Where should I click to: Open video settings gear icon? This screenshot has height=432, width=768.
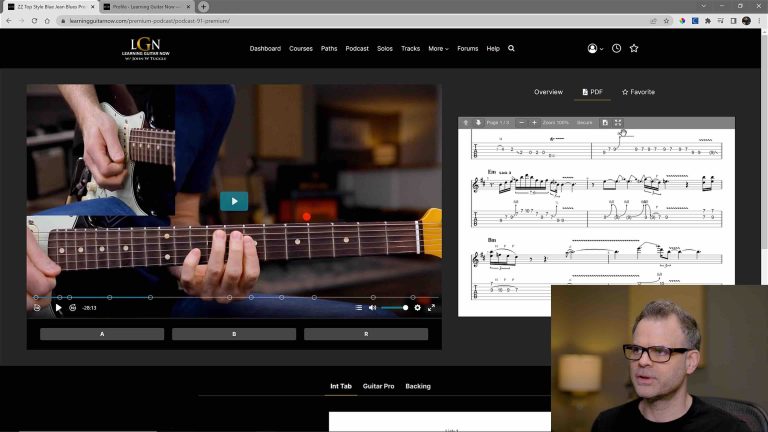coord(417,308)
